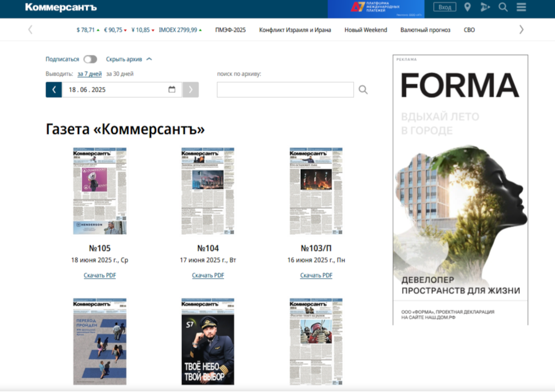Slide topics ticker left with arrow
The image size is (555, 392).
(31, 30)
